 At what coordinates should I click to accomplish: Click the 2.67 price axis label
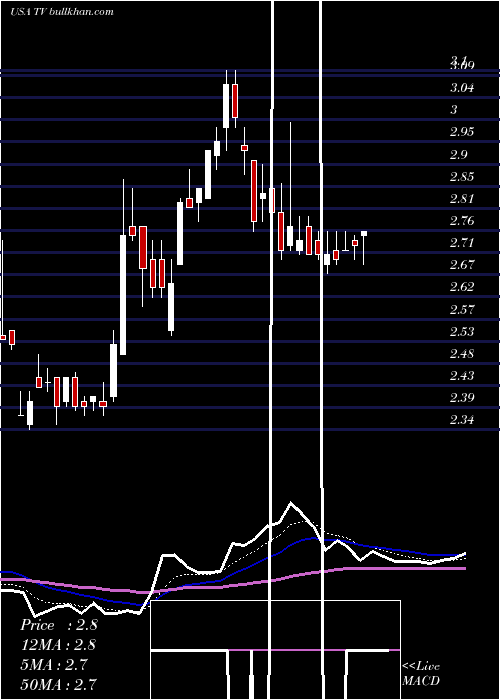click(462, 264)
